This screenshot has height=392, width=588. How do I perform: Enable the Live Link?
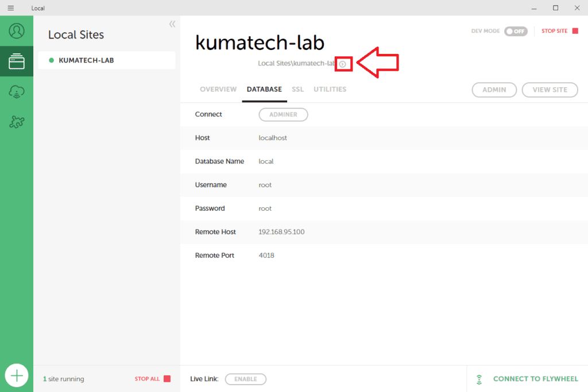tap(246, 379)
